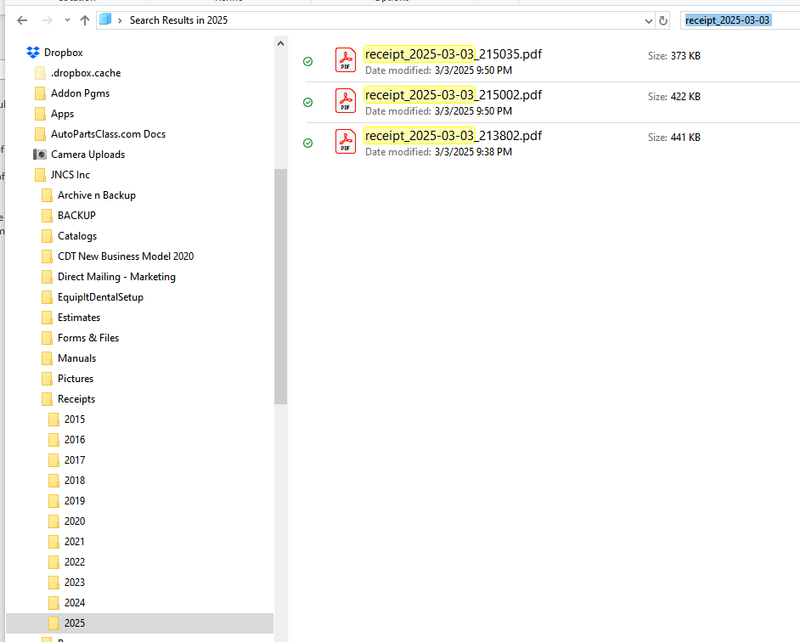This screenshot has height=642, width=800.
Task: Open the BACKUP folder
Action: (x=77, y=216)
